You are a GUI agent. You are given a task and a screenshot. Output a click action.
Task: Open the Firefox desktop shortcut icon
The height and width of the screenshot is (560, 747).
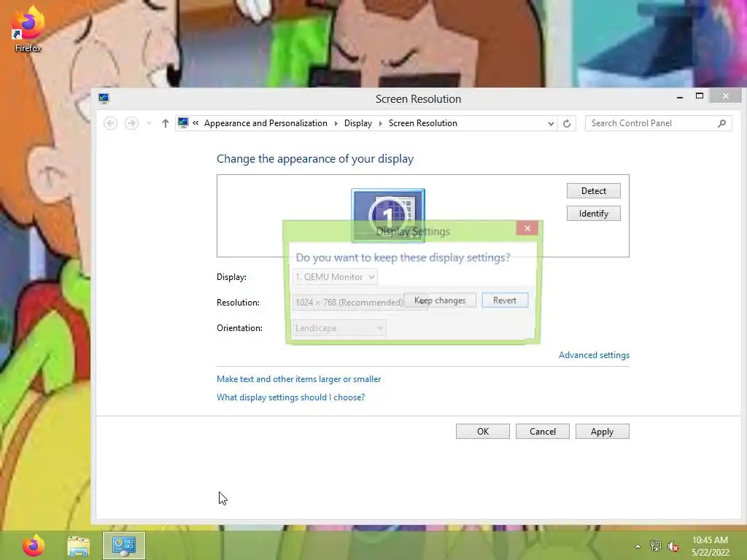[28, 28]
